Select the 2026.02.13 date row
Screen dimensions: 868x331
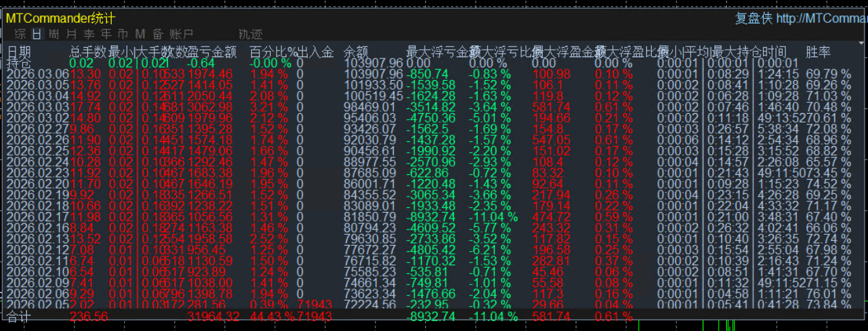(x=38, y=240)
